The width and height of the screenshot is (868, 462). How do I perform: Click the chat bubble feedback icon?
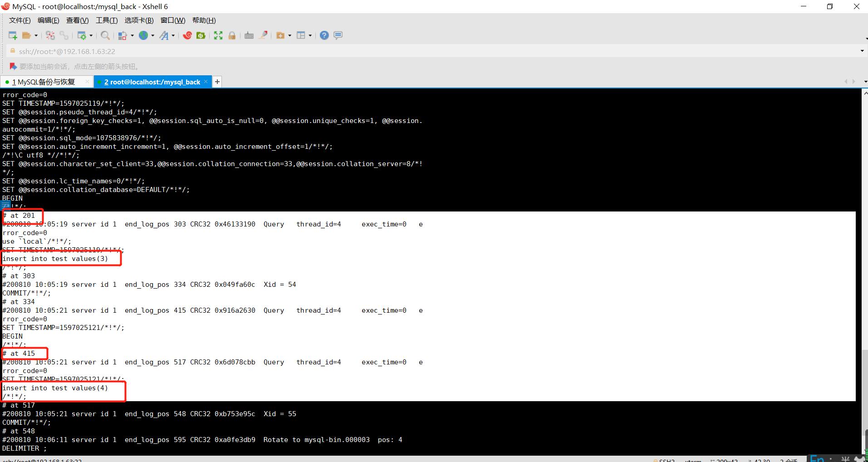[338, 35]
